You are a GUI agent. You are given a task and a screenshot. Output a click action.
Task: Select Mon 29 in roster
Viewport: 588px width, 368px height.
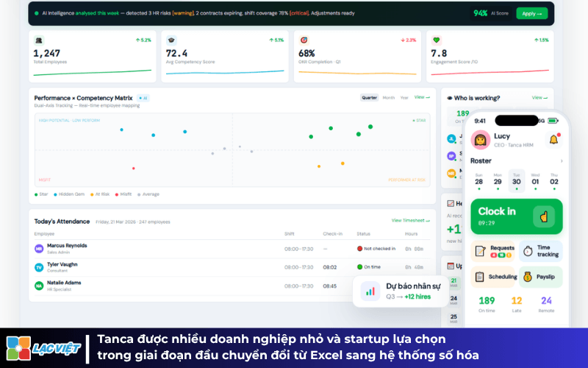point(498,181)
